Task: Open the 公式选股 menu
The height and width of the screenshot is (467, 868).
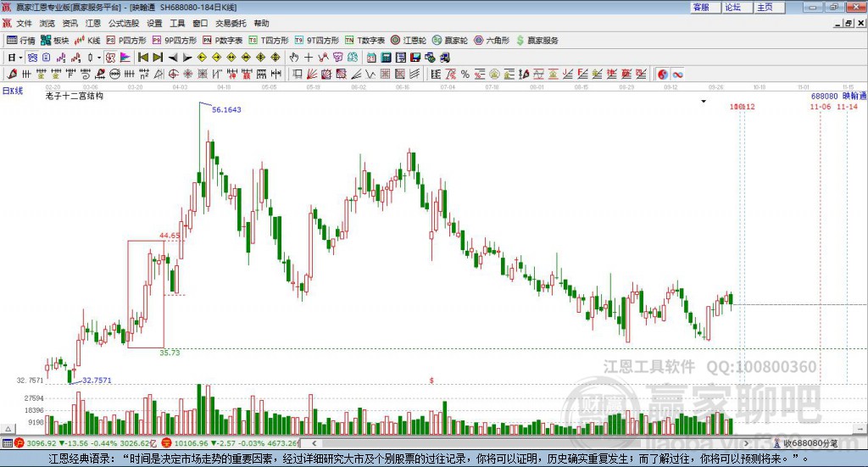Action: pos(124,23)
